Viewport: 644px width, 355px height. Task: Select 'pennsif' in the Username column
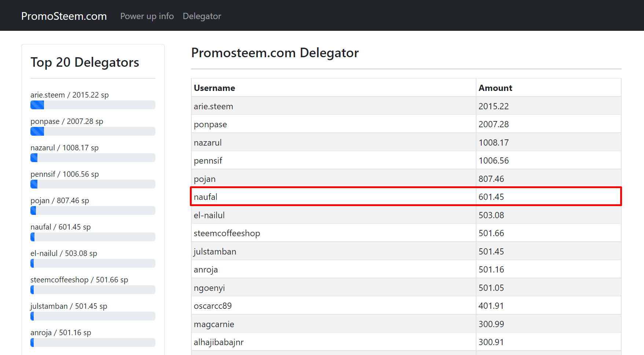pyautogui.click(x=334, y=160)
